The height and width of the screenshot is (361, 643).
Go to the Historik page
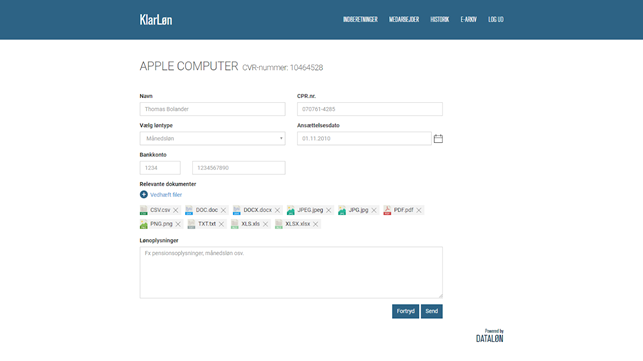click(x=440, y=19)
